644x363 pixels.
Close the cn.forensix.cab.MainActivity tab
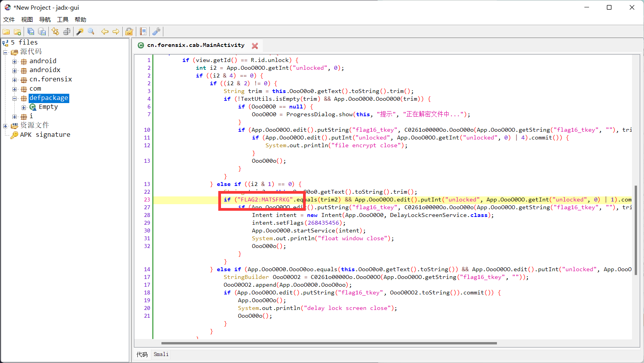click(255, 46)
